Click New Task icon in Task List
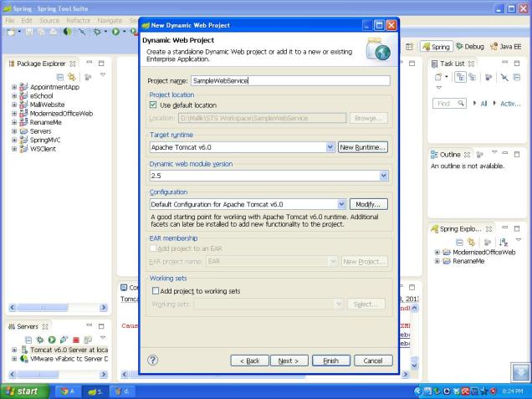532x399 pixels. 438,77
